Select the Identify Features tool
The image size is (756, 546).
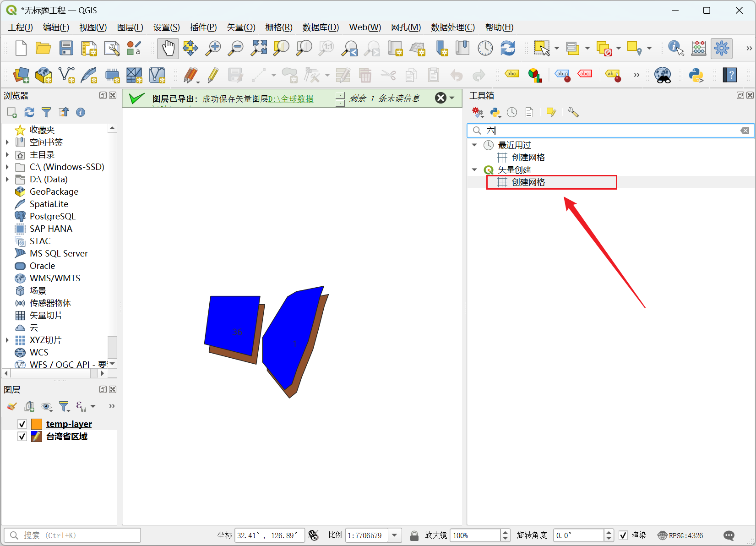[x=676, y=48]
